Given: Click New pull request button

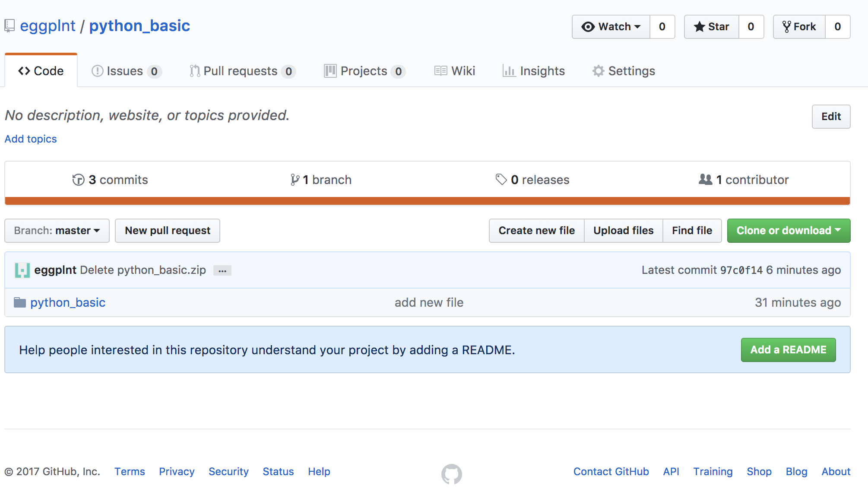Looking at the screenshot, I should click(168, 231).
